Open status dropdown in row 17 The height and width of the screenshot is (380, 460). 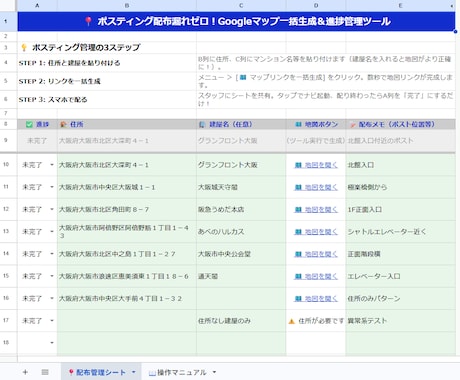click(x=52, y=321)
